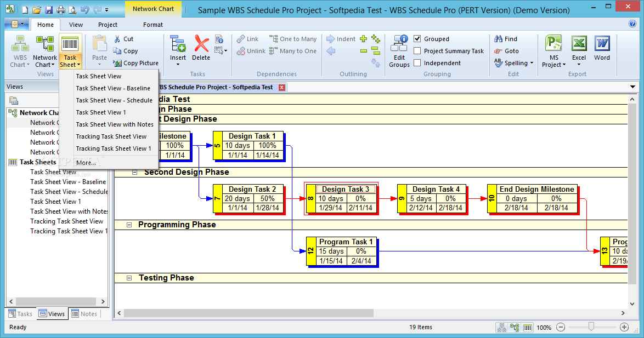Click the green plus expand icon in Outlining
Viewport: 644px width, 338px height.
[x=364, y=39]
